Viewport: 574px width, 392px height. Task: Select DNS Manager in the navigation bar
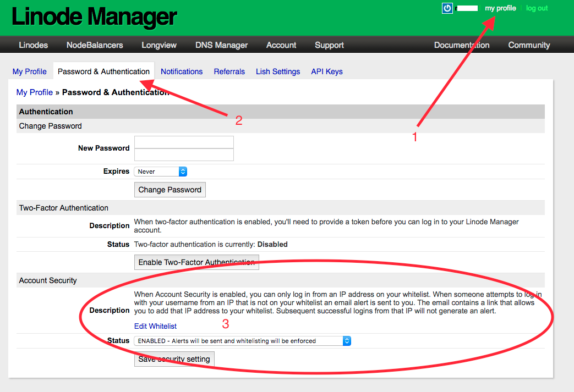[x=221, y=45]
